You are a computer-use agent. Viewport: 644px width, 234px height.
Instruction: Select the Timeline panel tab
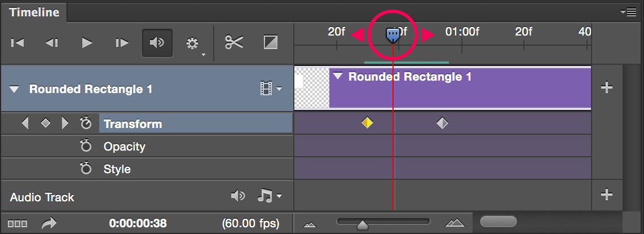pos(33,12)
